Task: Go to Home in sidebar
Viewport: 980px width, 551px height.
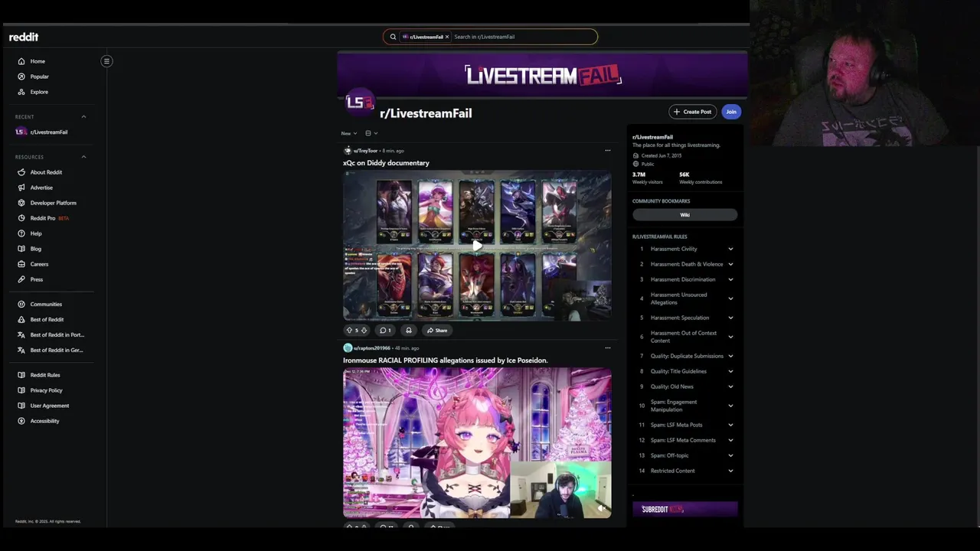Action: (x=38, y=61)
